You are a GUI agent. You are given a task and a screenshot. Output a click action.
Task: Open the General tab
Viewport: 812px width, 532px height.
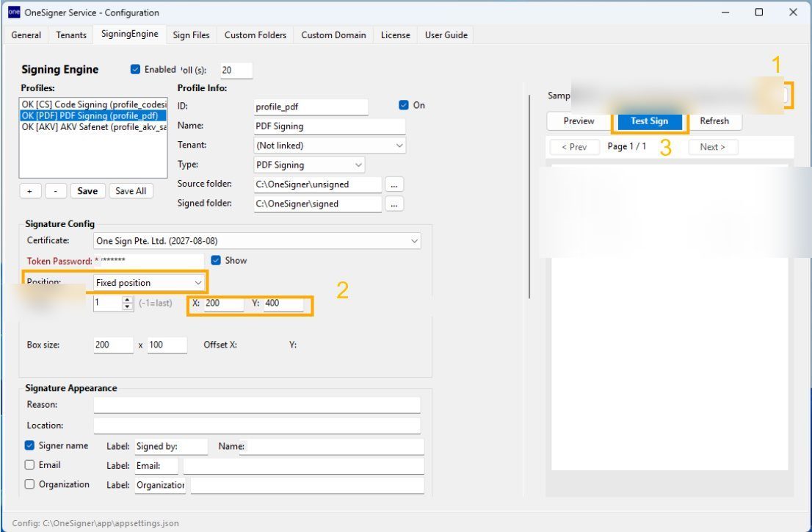coord(26,35)
